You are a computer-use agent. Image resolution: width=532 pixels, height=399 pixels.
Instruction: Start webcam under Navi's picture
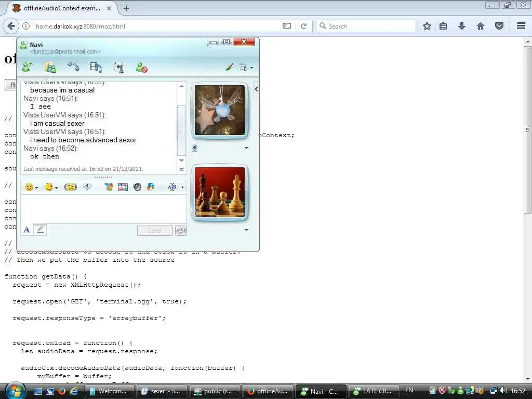pos(194,148)
